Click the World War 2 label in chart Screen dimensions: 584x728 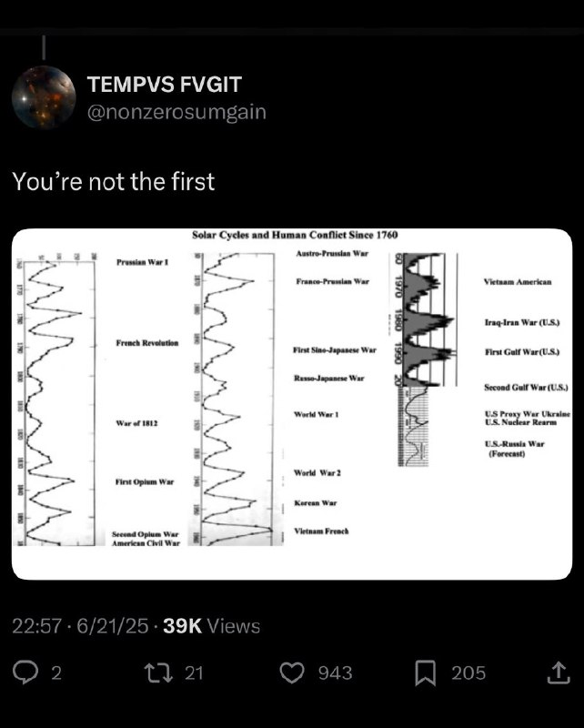[317, 472]
